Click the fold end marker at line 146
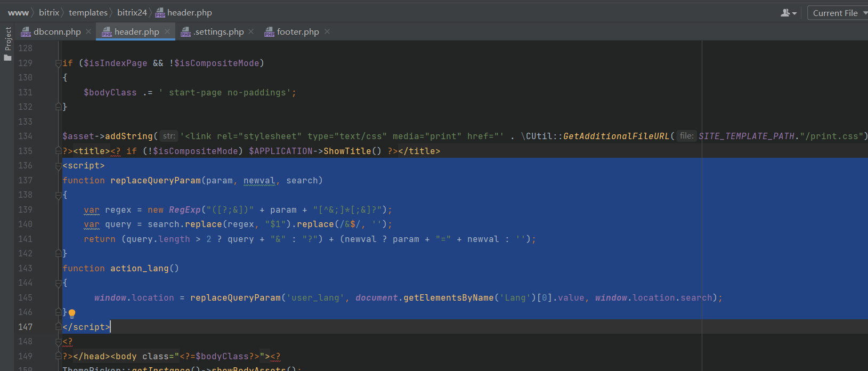The width and height of the screenshot is (868, 371). (x=58, y=312)
